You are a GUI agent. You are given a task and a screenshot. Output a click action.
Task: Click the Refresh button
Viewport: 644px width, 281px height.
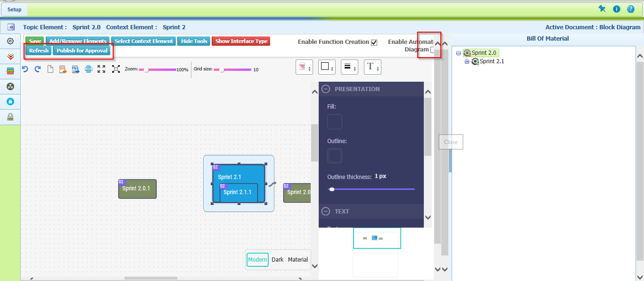tap(39, 51)
